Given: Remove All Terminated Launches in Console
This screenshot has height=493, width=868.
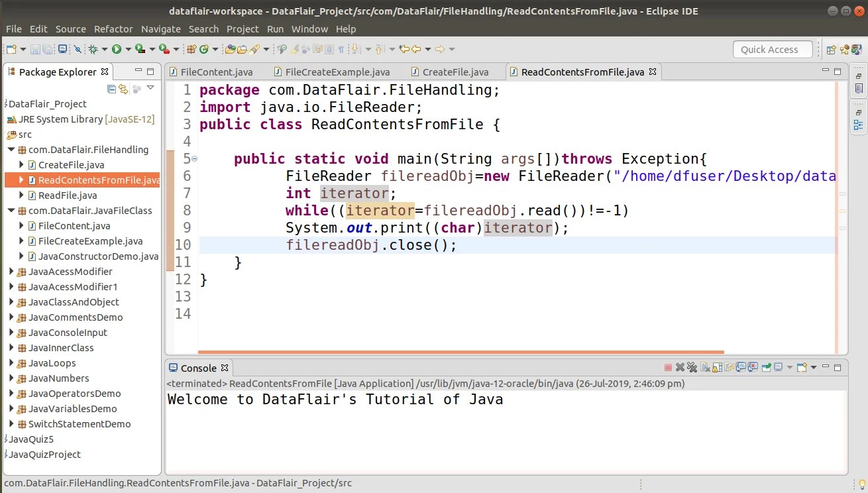Looking at the screenshot, I should (x=692, y=368).
